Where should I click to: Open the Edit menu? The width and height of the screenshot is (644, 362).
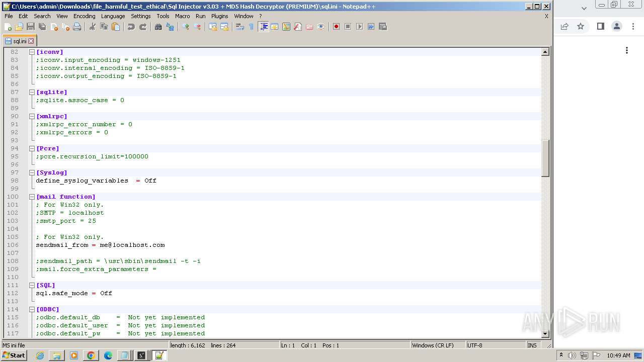pos(23,16)
